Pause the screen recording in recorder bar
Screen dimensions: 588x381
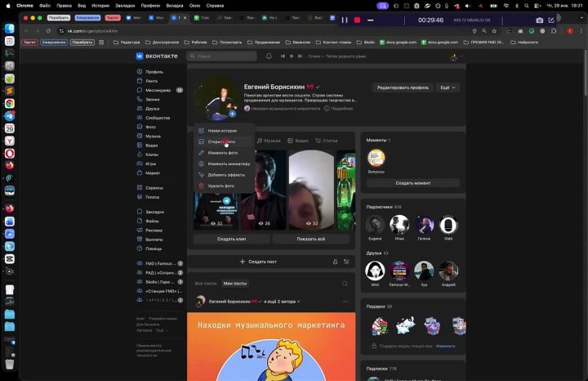(345, 20)
